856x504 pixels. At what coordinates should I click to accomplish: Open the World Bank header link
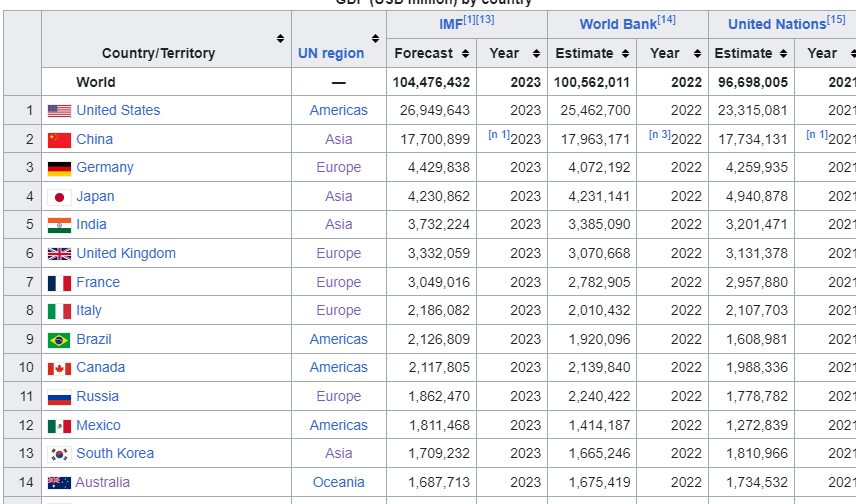(618, 25)
